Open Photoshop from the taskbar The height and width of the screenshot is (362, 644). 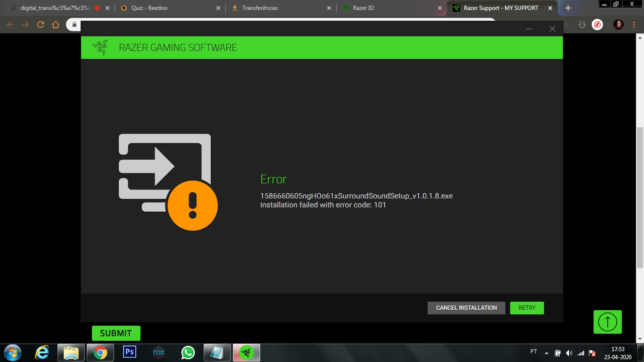[x=129, y=353]
